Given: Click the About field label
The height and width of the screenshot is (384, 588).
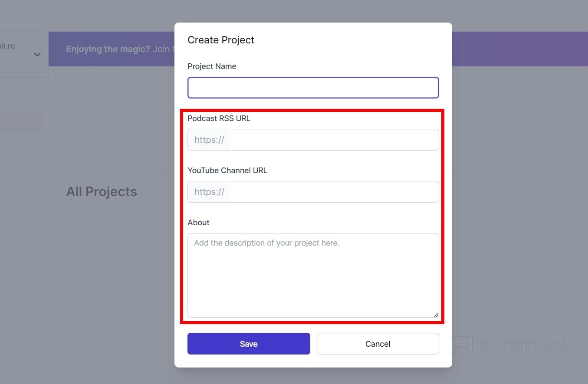Looking at the screenshot, I should coord(198,223).
